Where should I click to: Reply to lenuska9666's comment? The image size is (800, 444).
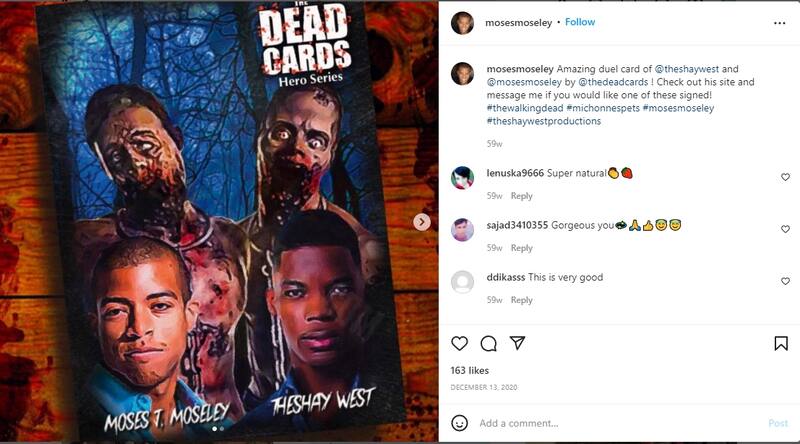(x=521, y=196)
